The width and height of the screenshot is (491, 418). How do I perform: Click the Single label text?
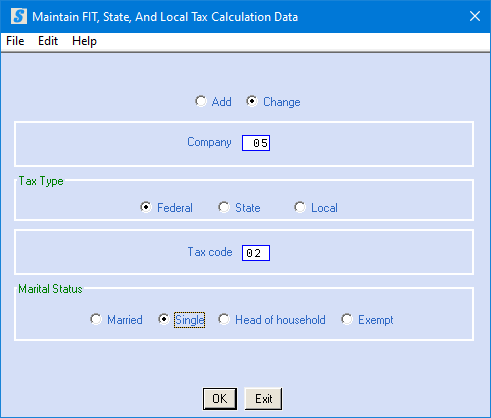189,320
